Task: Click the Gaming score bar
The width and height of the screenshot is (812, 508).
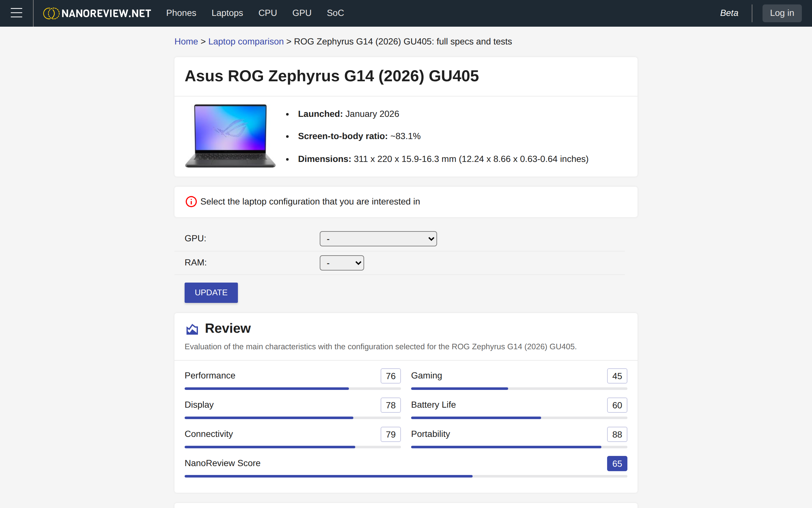Action: click(519, 389)
